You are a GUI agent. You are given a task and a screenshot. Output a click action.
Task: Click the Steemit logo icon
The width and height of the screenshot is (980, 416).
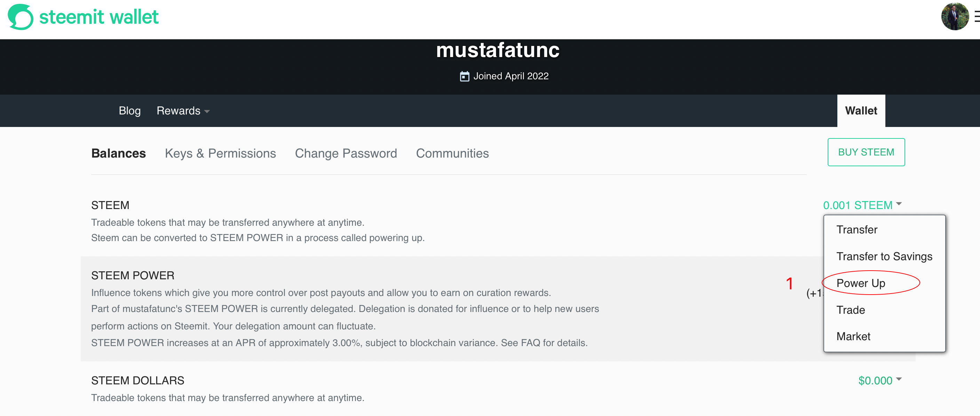pyautogui.click(x=21, y=17)
